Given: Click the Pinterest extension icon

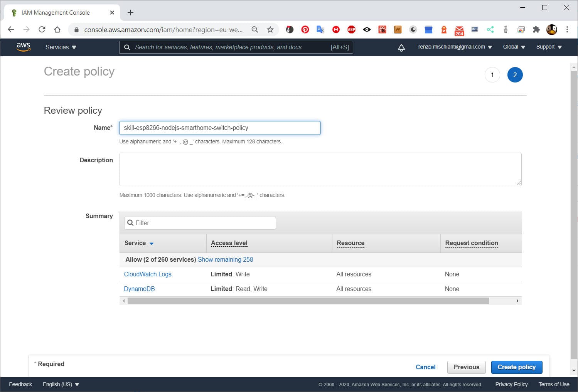Looking at the screenshot, I should click(x=305, y=29).
